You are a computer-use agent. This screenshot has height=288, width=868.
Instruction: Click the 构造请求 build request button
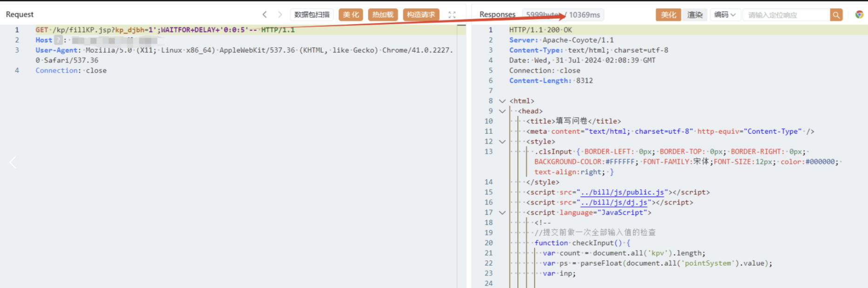tap(421, 14)
